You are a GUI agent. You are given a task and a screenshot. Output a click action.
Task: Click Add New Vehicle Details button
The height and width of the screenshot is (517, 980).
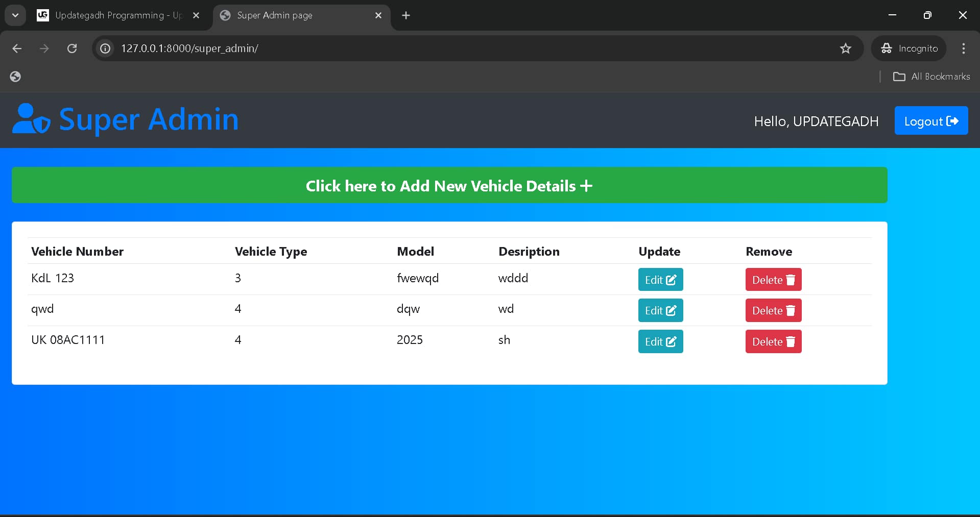(x=449, y=185)
